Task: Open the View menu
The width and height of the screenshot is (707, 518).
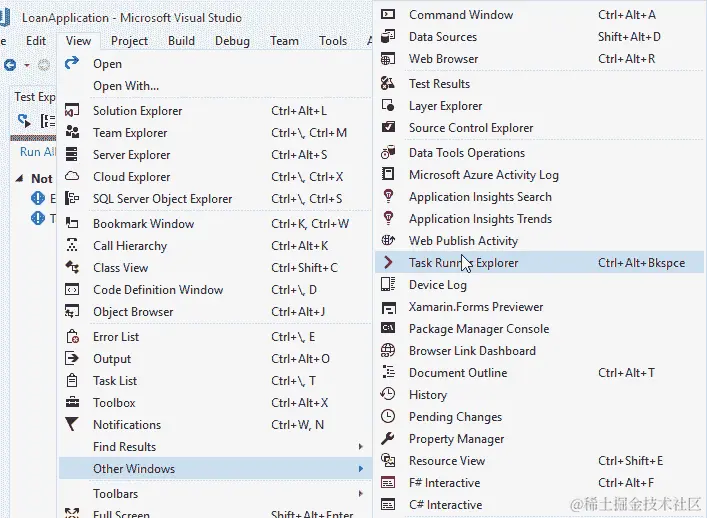Action: [x=78, y=41]
